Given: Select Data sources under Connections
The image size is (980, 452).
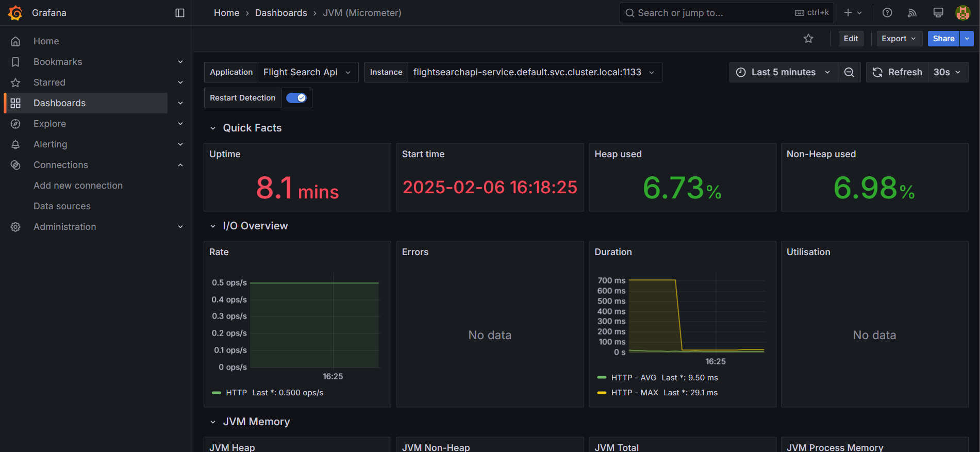Looking at the screenshot, I should (x=62, y=206).
